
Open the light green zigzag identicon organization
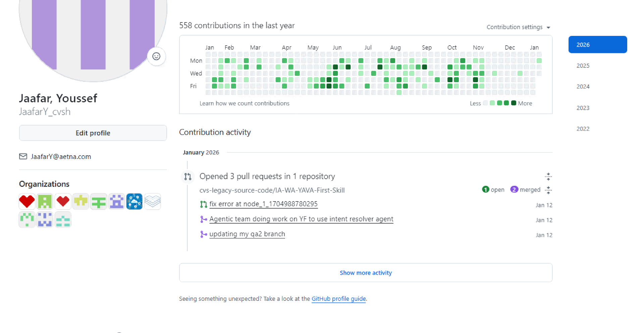tap(27, 220)
